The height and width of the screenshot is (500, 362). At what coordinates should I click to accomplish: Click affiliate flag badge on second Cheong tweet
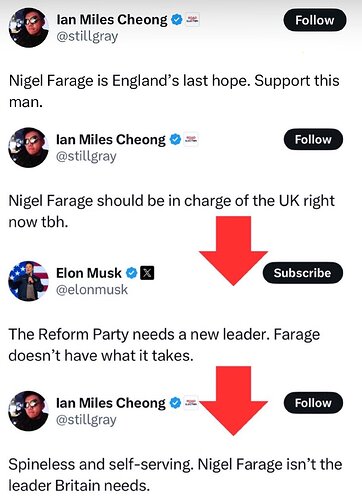[191, 139]
